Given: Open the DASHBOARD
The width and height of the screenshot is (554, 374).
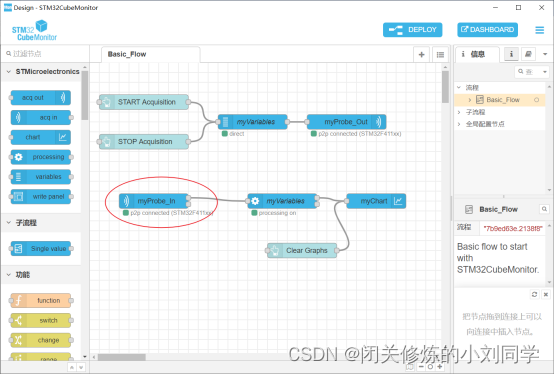Looking at the screenshot, I should [x=488, y=30].
